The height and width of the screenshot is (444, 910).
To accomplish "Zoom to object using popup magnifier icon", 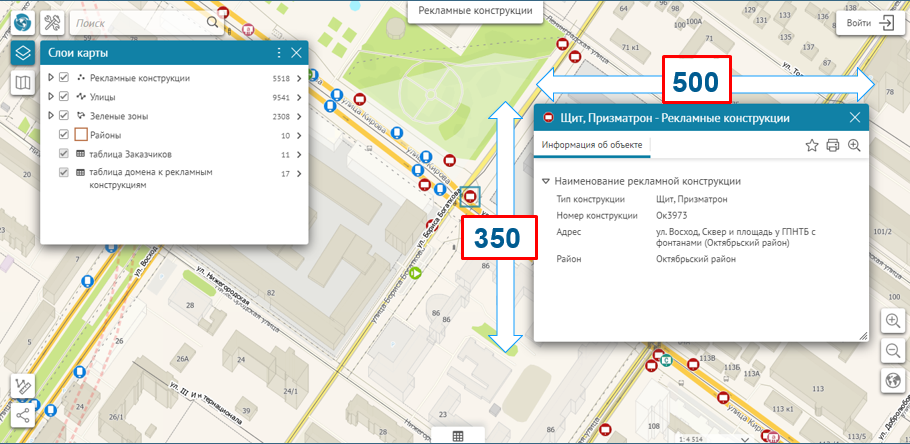I will tap(854, 146).
